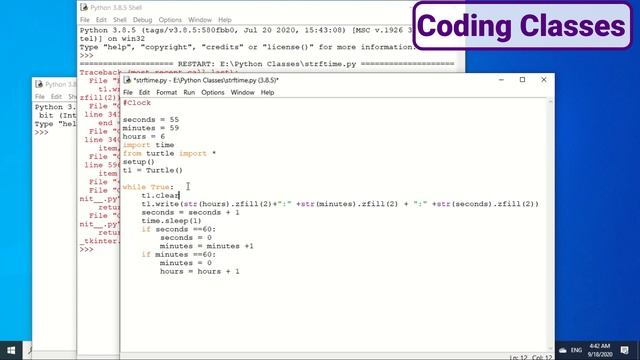Click the leftmost Python window title icon
This screenshot has height=360, width=640.
39,84
